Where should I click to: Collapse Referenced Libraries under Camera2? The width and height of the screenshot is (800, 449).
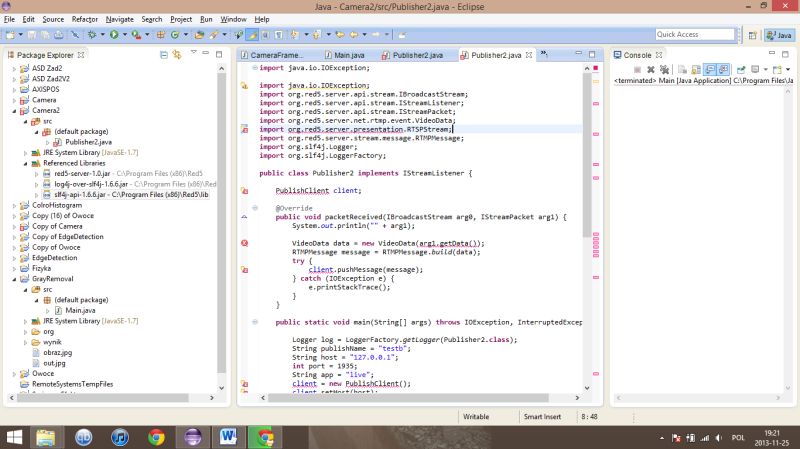click(26, 163)
